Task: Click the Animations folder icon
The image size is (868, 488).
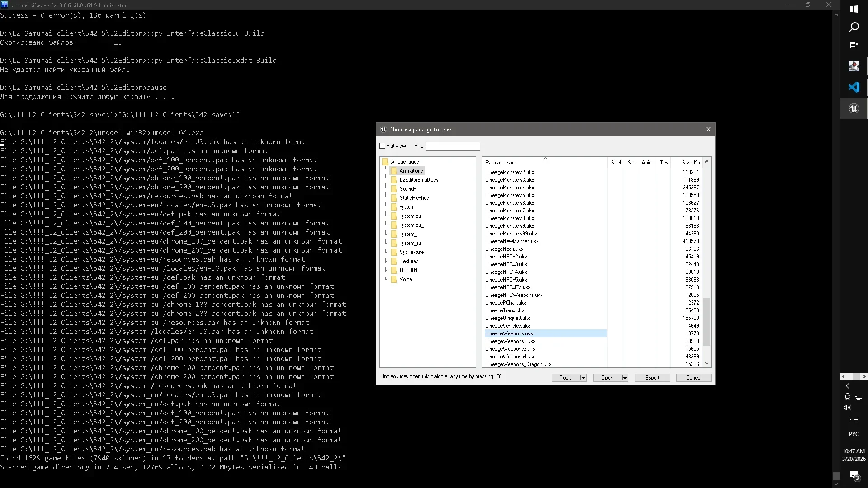Action: point(394,171)
